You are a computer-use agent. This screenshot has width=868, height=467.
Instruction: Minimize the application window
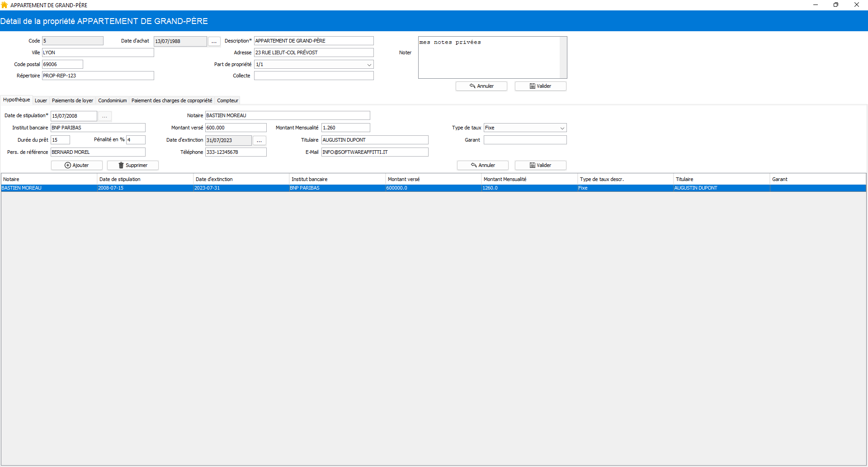click(x=816, y=5)
